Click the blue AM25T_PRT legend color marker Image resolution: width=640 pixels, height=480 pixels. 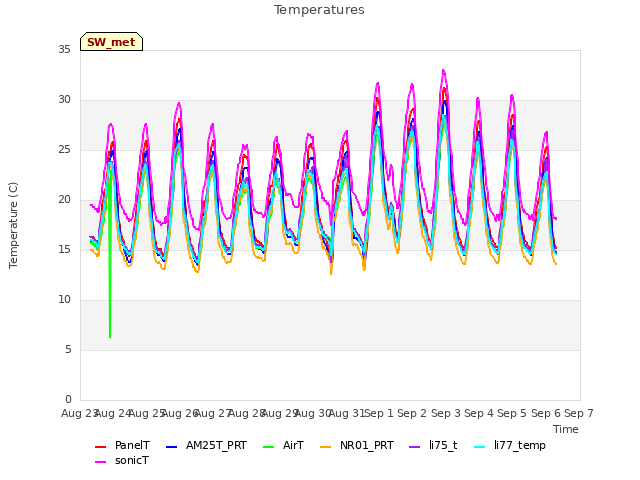pyautogui.click(x=171, y=447)
